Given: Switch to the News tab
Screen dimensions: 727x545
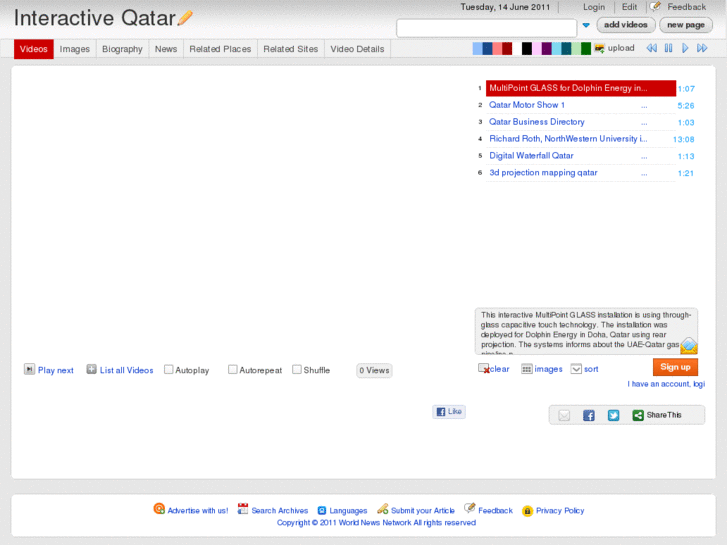Looking at the screenshot, I should pos(166,49).
